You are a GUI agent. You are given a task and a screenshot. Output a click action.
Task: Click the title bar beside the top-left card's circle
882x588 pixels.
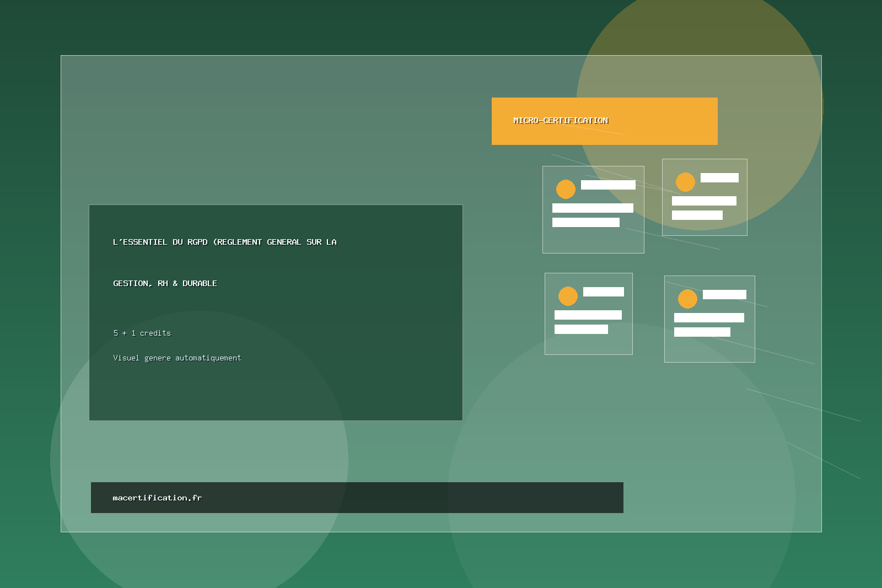click(608, 185)
